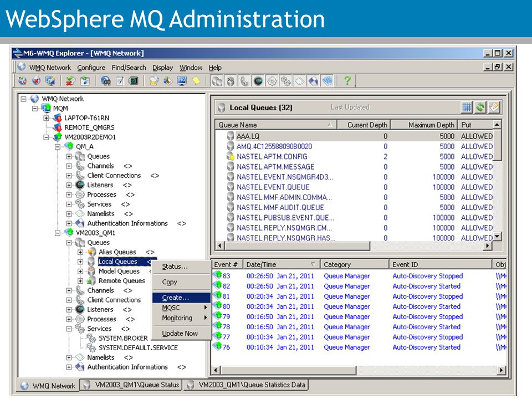This screenshot has height=399, width=532.
Task: Open the Window menu
Action: click(191, 68)
